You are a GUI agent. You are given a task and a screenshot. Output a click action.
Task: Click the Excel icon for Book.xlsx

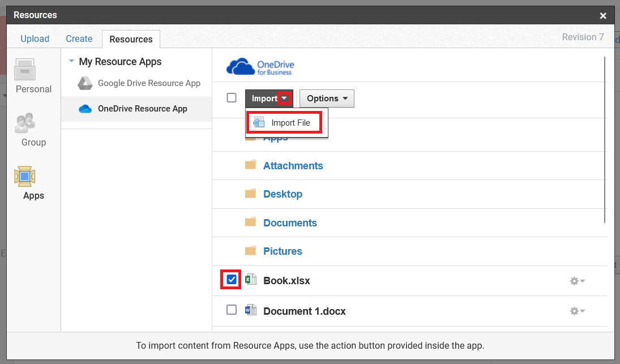251,280
